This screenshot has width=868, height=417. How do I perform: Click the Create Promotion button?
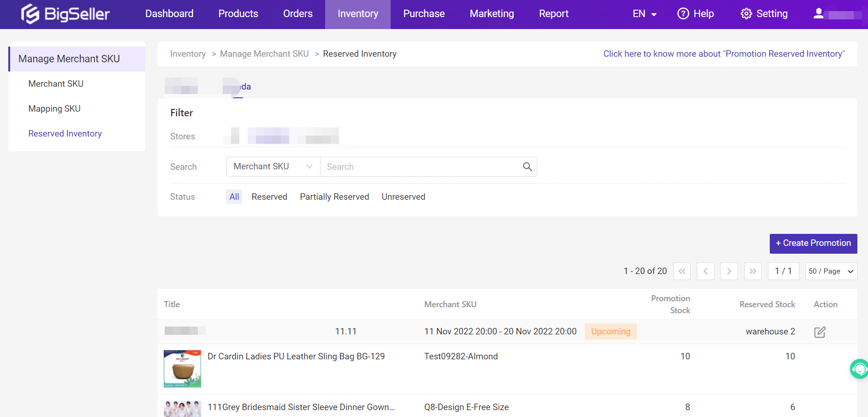[x=813, y=244]
